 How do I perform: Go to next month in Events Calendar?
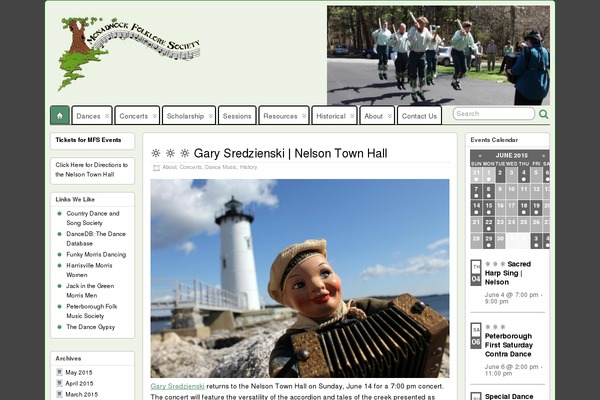tap(543, 155)
